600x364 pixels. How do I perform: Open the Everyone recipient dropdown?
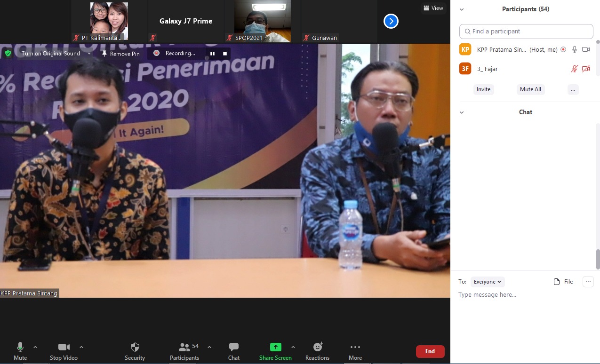pos(488,282)
